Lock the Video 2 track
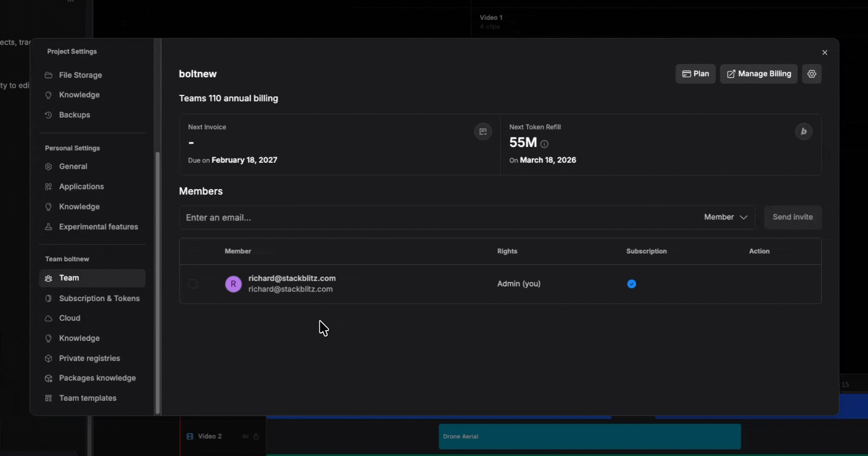868x456 pixels. point(256,436)
